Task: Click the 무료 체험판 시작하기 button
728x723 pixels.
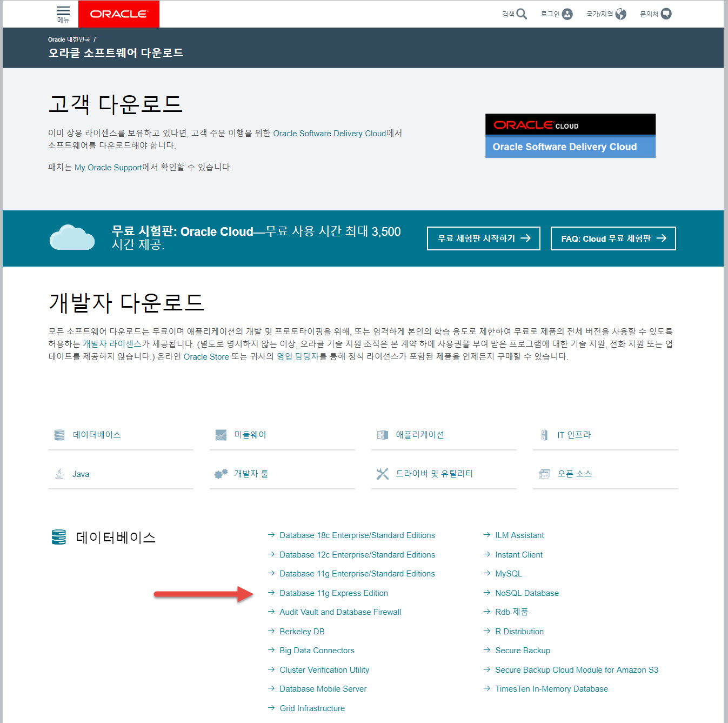Action: click(484, 238)
